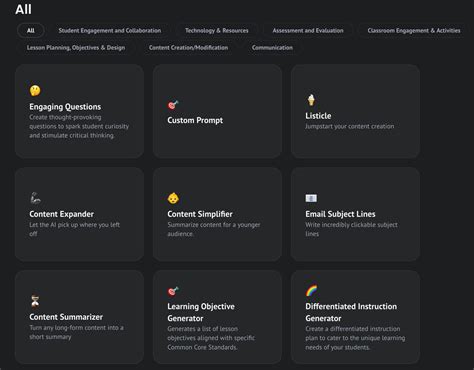This screenshot has height=370, width=474.
Task: Click the envelope icon above Email Subject Lines
Action: coord(311,198)
